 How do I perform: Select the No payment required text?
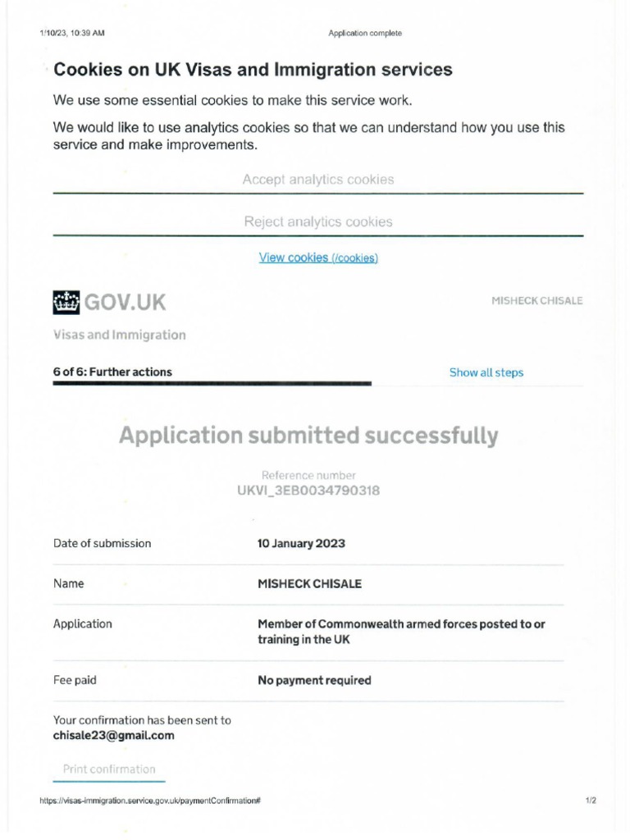pos(314,680)
